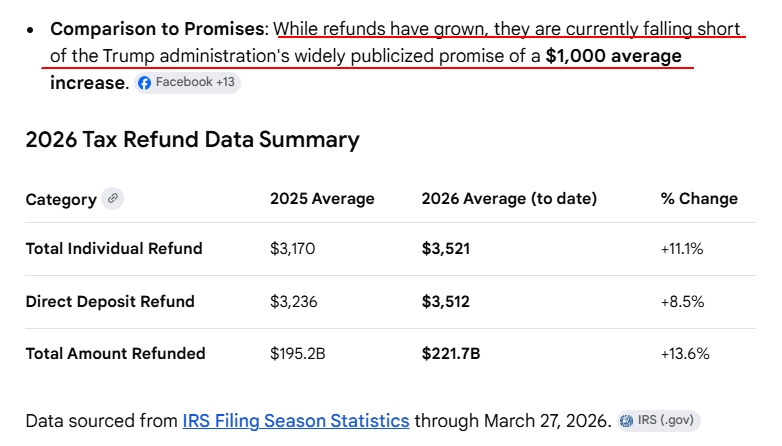This screenshot has width=782, height=446.
Task: Click the "2025 Average" column header
Action: pyautogui.click(x=322, y=199)
